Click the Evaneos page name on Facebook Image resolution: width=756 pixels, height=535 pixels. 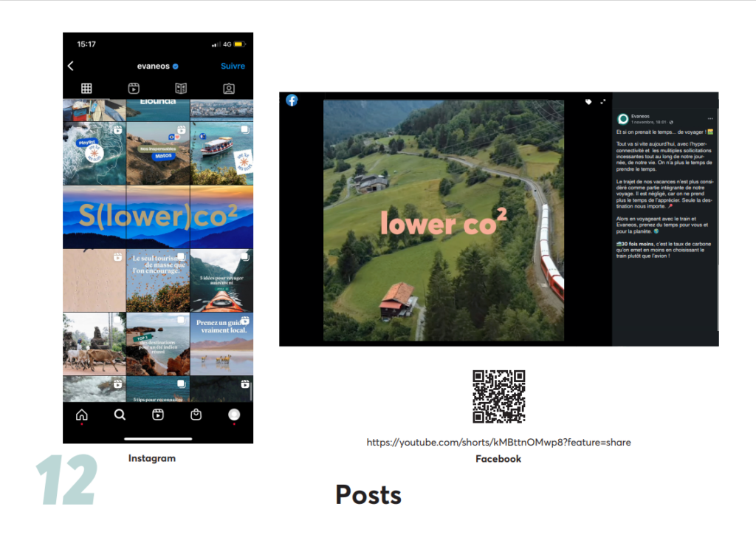[x=640, y=116]
